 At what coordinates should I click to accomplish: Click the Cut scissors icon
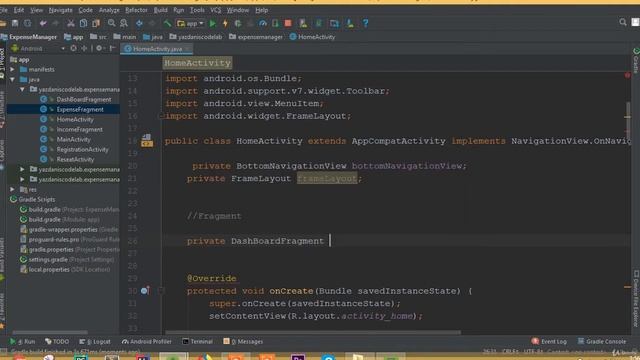71,23
